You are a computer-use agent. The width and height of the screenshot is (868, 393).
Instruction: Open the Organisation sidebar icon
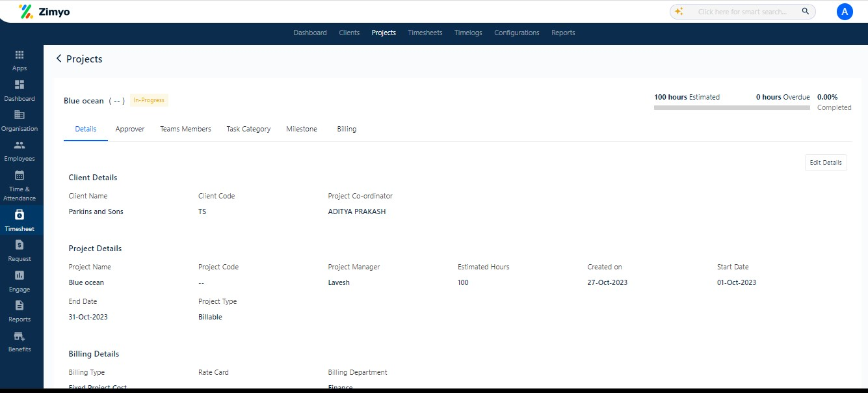(20, 115)
